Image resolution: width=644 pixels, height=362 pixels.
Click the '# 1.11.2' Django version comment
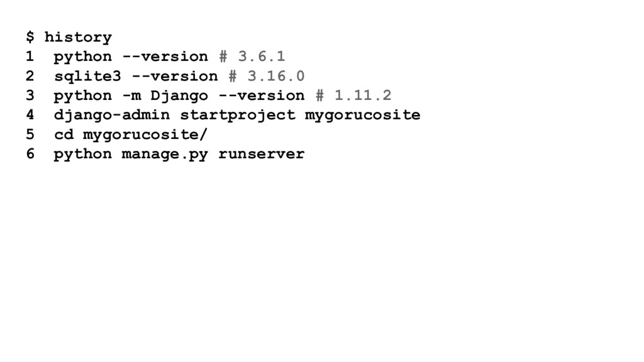353,96
